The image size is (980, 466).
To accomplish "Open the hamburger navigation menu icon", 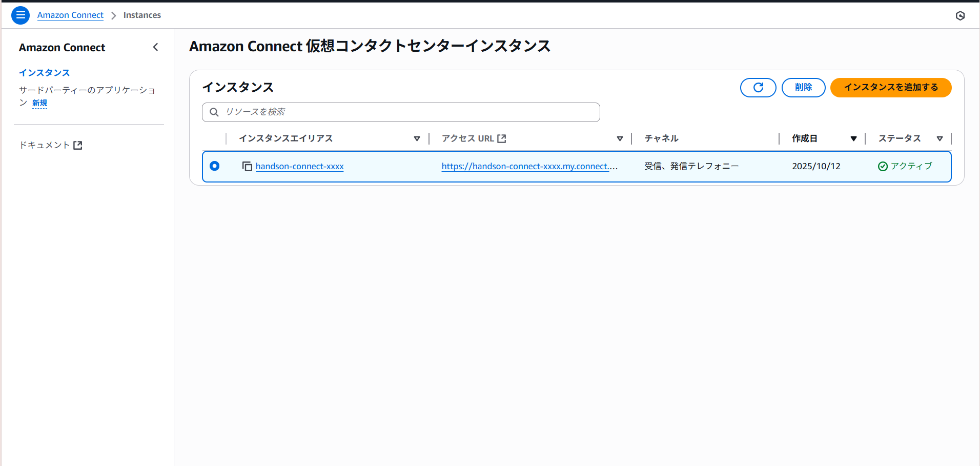I will [21, 15].
